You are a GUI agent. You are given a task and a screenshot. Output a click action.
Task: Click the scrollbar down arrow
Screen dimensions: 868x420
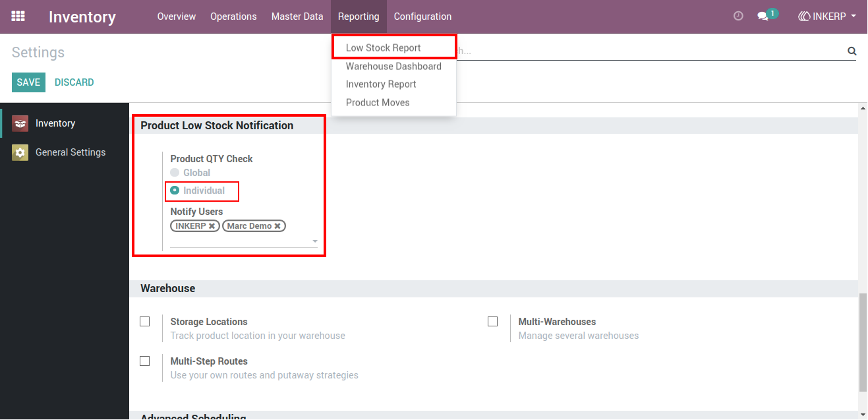[863, 415]
